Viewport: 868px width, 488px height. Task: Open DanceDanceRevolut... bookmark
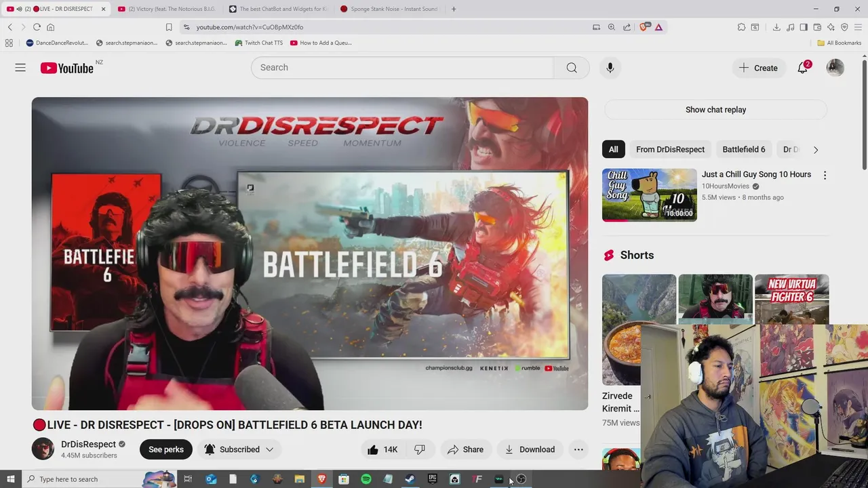(57, 43)
